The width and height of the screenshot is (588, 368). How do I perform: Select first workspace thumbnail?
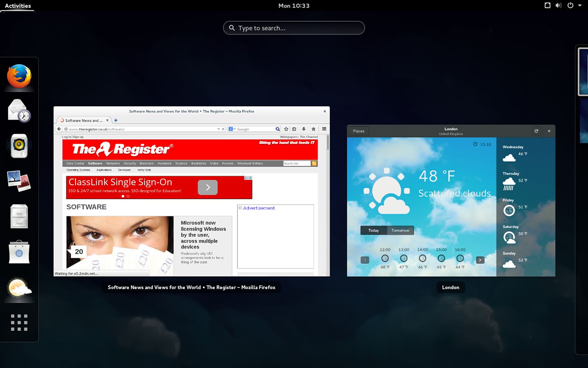[x=584, y=72]
